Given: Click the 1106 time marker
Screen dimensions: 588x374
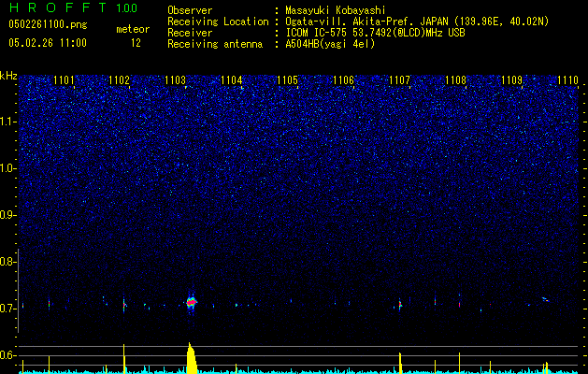Looking at the screenshot, I should [343, 80].
